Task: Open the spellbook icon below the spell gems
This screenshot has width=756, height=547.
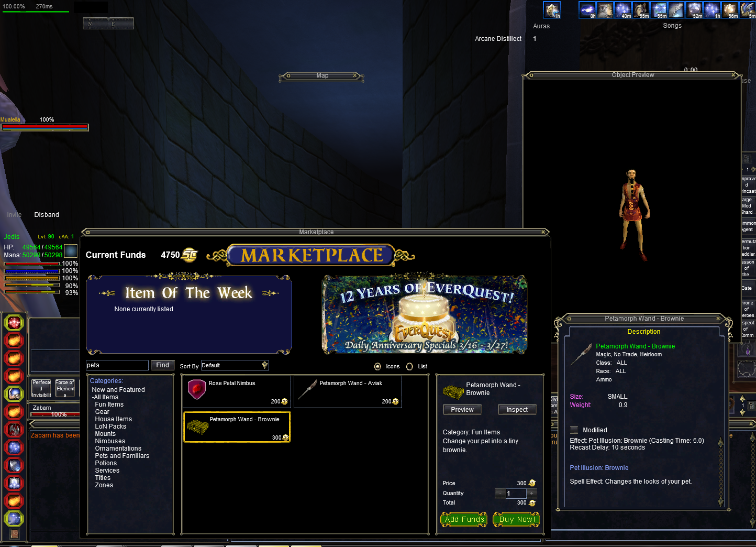Action: [x=15, y=534]
